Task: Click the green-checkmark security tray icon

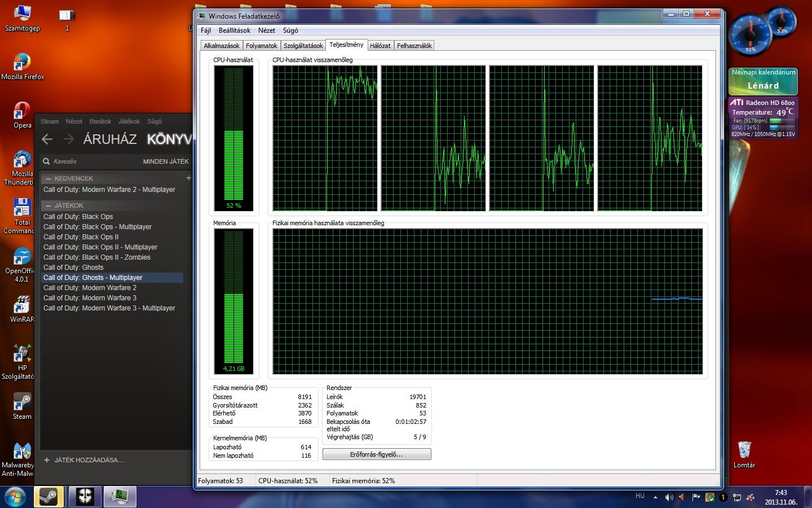Action: click(x=710, y=497)
